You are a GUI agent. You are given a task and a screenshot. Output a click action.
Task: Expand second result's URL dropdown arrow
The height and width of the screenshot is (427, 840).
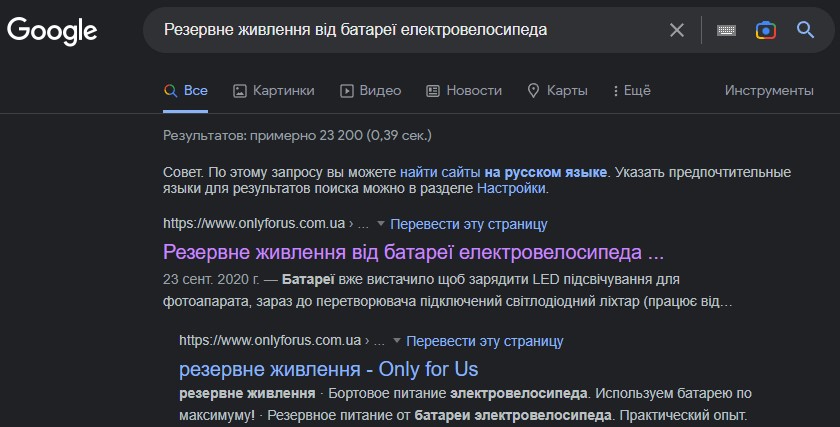397,341
